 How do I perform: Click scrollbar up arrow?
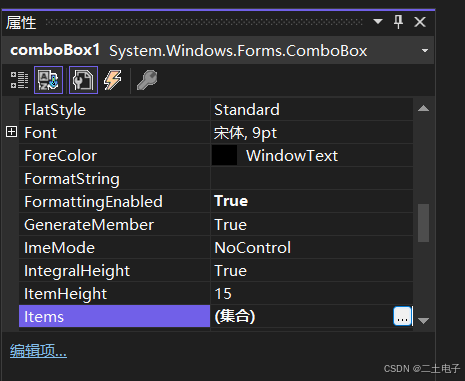pyautogui.click(x=423, y=108)
